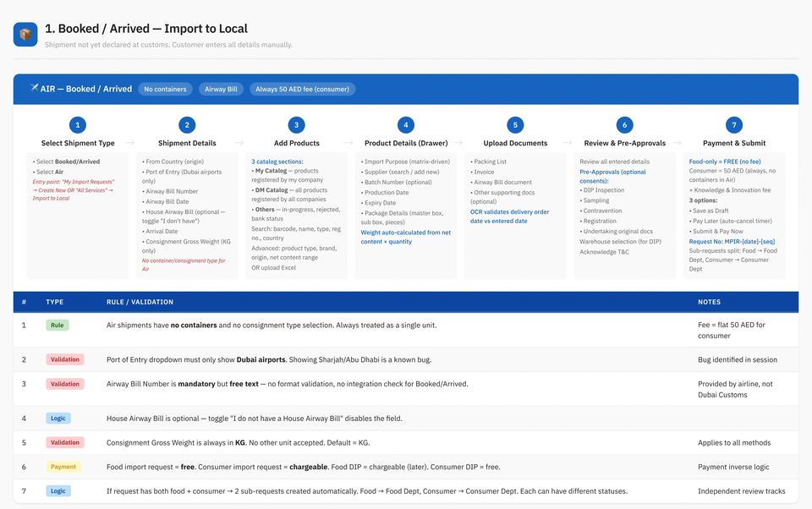
Task: Click the Logic badge in row 7
Action: [58, 491]
